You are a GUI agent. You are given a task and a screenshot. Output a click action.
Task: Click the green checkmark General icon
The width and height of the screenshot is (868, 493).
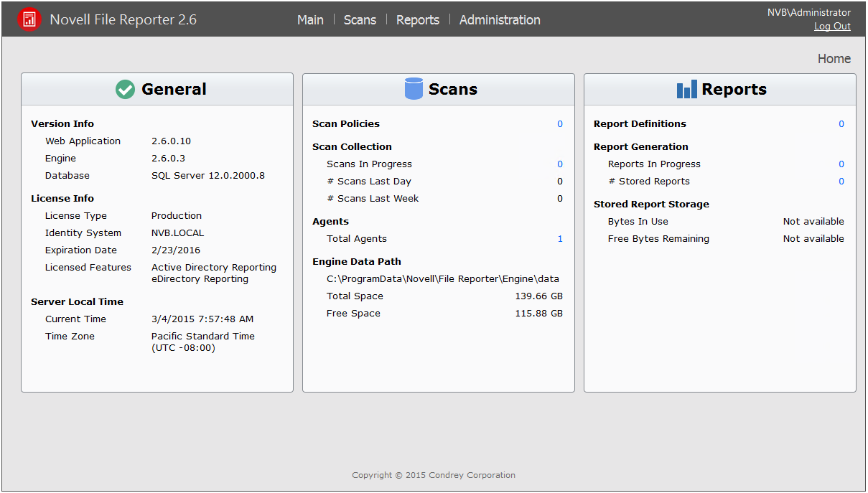(x=125, y=89)
